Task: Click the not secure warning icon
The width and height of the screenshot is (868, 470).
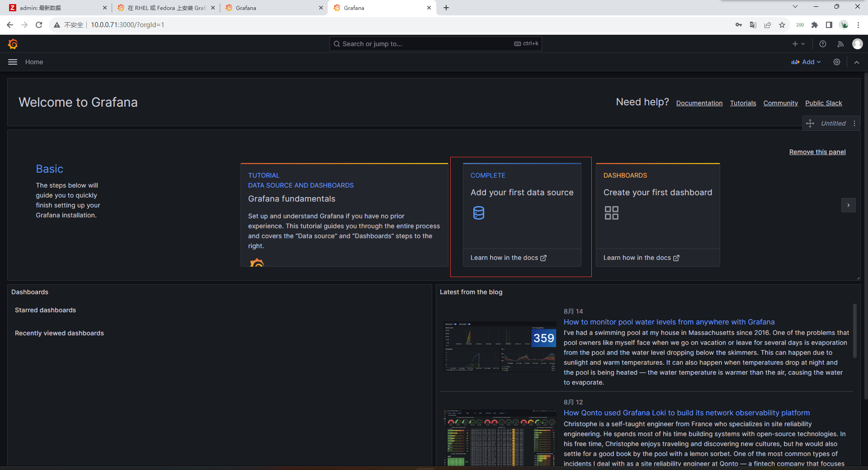Action: click(x=57, y=25)
